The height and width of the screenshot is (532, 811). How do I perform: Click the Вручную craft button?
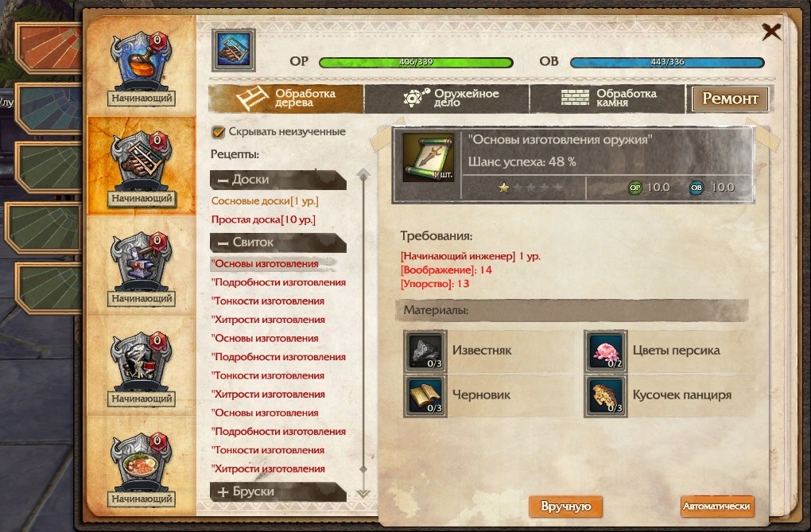(x=565, y=506)
